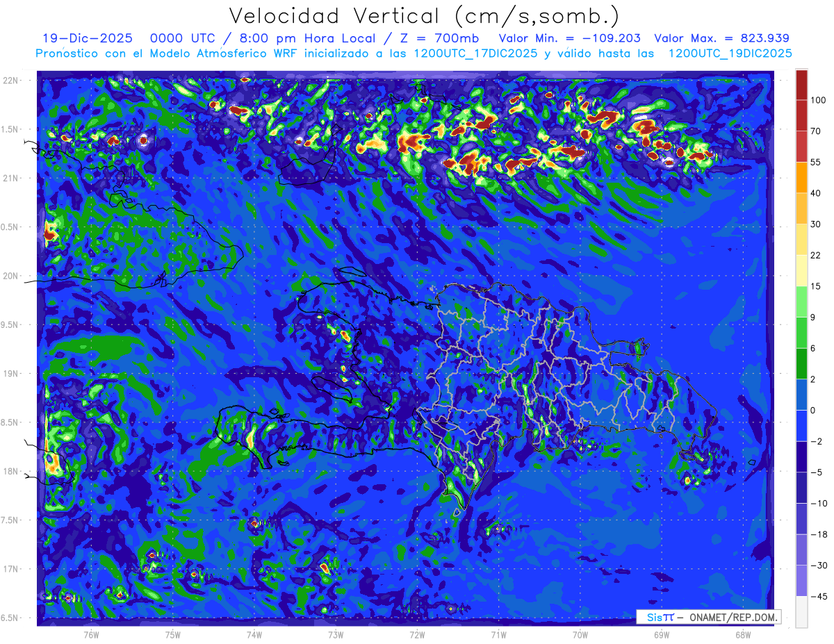Screen dimensions: 834x644
Task: Click the colorbar label "70"
Action: 816,131
